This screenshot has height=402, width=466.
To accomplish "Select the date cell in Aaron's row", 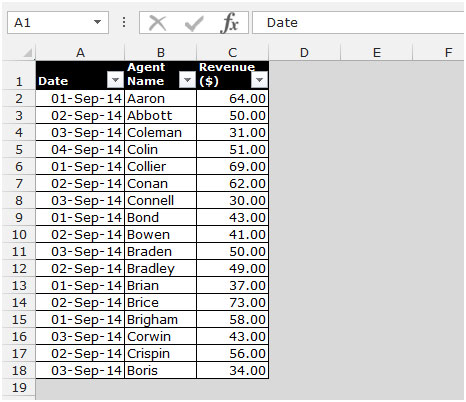I will click(x=80, y=98).
